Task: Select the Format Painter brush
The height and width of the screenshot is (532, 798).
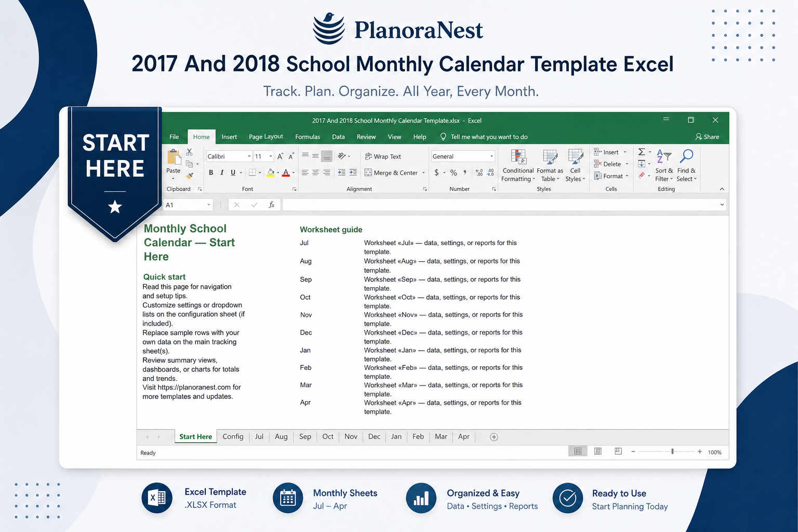Action: [x=190, y=176]
